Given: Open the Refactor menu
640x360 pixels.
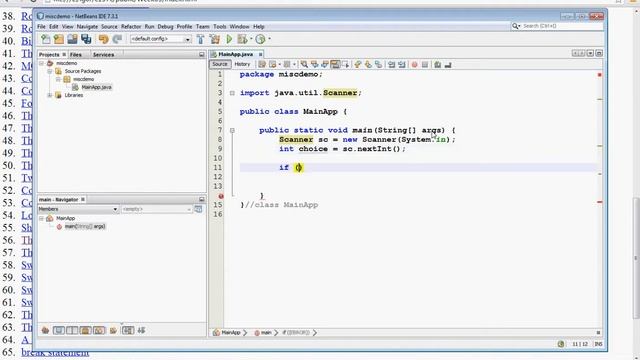Looking at the screenshot, I should pyautogui.click(x=131, y=27).
